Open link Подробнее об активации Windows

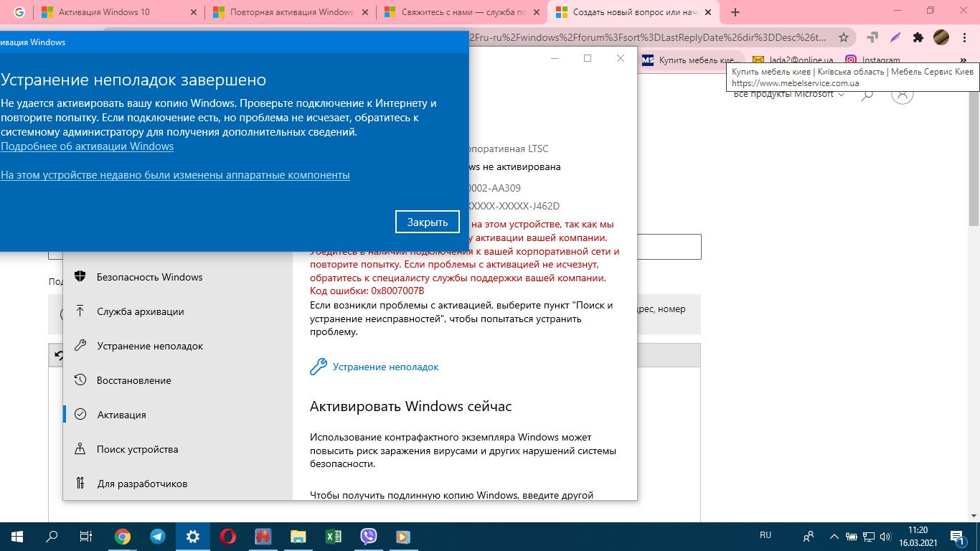click(87, 146)
